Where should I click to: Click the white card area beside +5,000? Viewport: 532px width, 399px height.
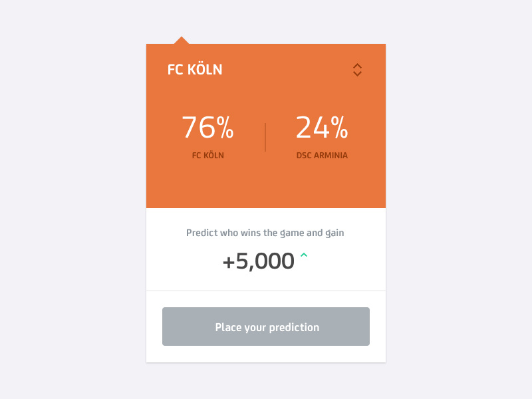[x=346, y=261]
